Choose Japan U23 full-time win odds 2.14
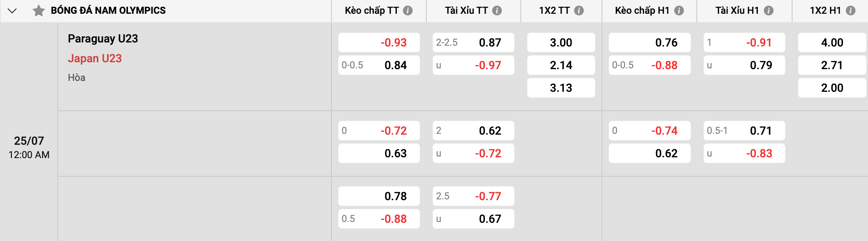 [561, 65]
